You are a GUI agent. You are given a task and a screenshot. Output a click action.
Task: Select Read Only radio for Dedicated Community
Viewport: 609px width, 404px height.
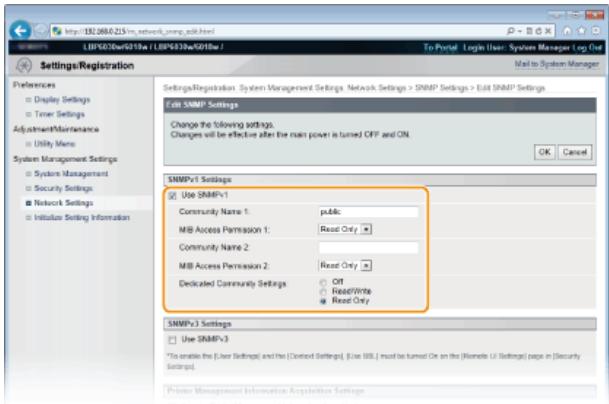tap(323, 301)
